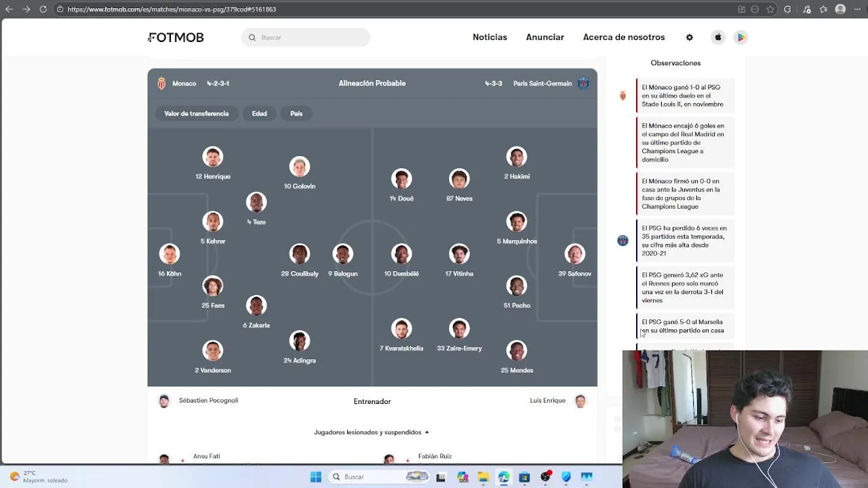The image size is (868, 488).
Task: Click observation 'El Mónaco ganó 1-0 al PSG'
Action: click(x=685, y=96)
